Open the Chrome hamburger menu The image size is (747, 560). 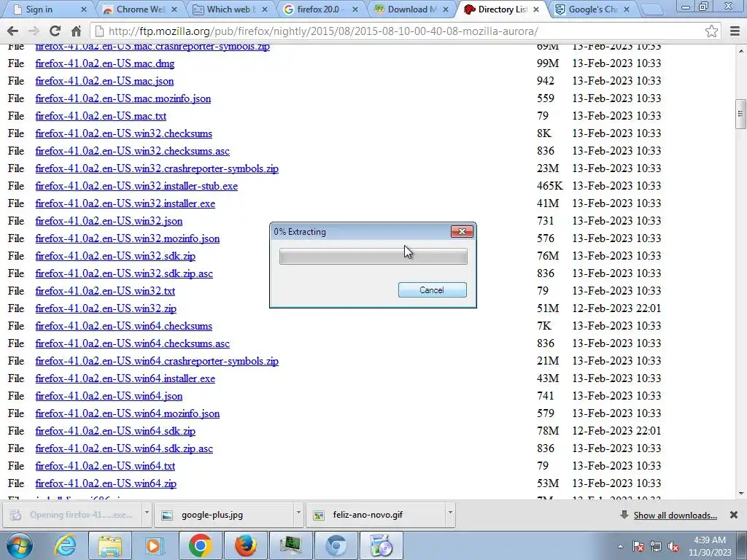(735, 31)
